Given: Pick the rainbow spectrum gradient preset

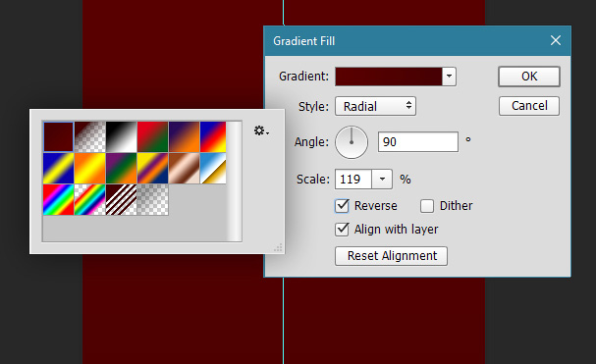Looking at the screenshot, I should coord(59,199).
